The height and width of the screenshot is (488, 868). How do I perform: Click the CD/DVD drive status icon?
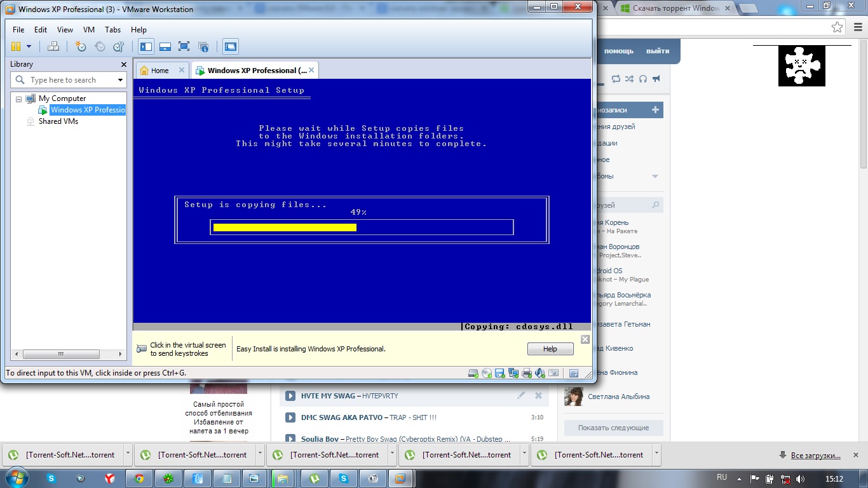coord(487,373)
